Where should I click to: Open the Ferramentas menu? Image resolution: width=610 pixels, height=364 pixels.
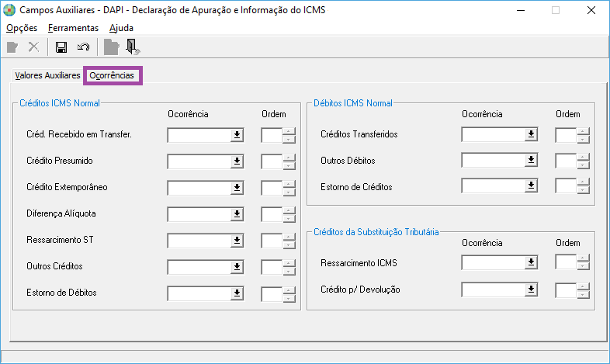pos(73,28)
